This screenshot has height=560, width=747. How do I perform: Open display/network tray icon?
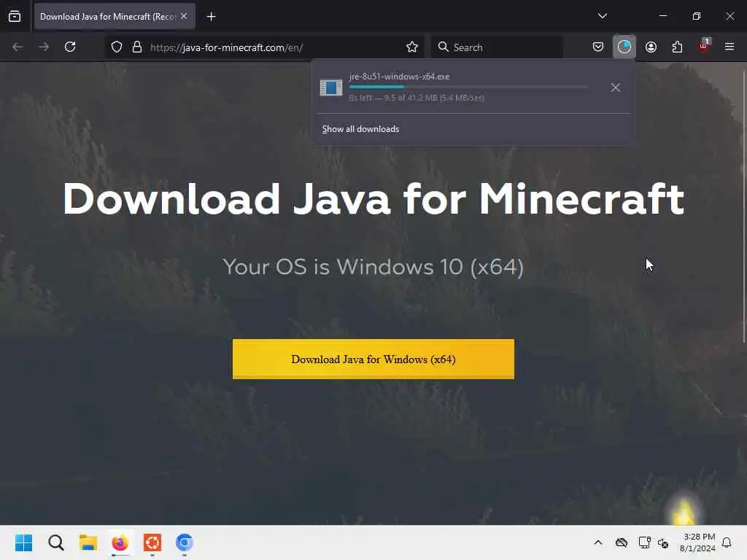[645, 542]
